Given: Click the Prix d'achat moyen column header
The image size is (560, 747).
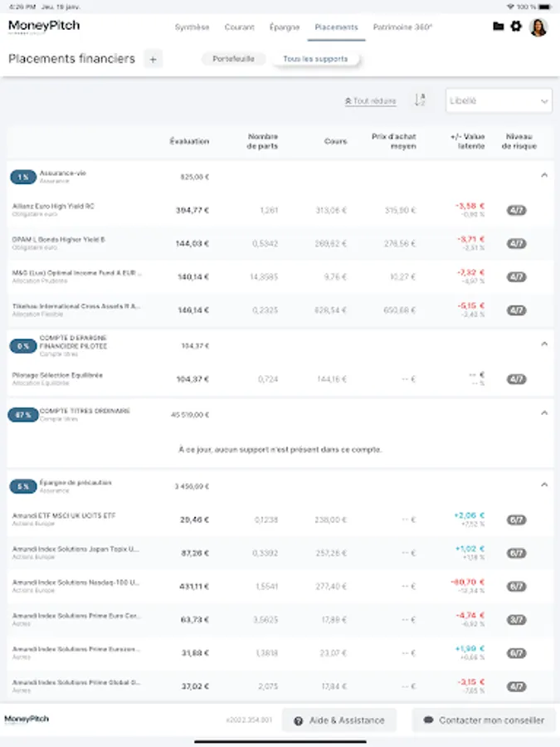Looking at the screenshot, I should [x=394, y=141].
